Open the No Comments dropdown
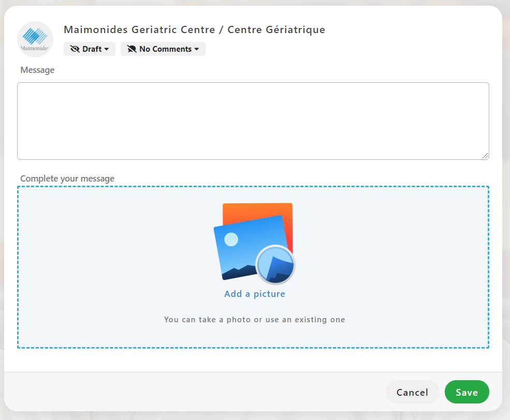The image size is (510, 420). click(163, 49)
